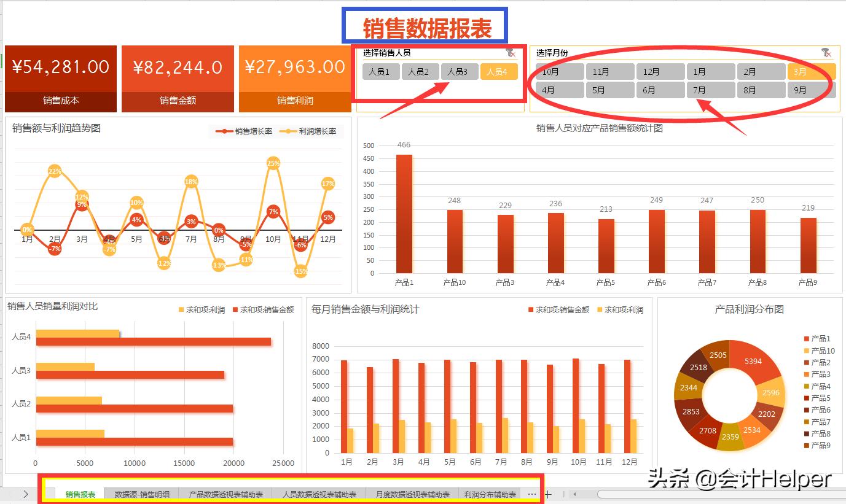
Task: Click the 12月 button in the month slicer
Action: (660, 71)
